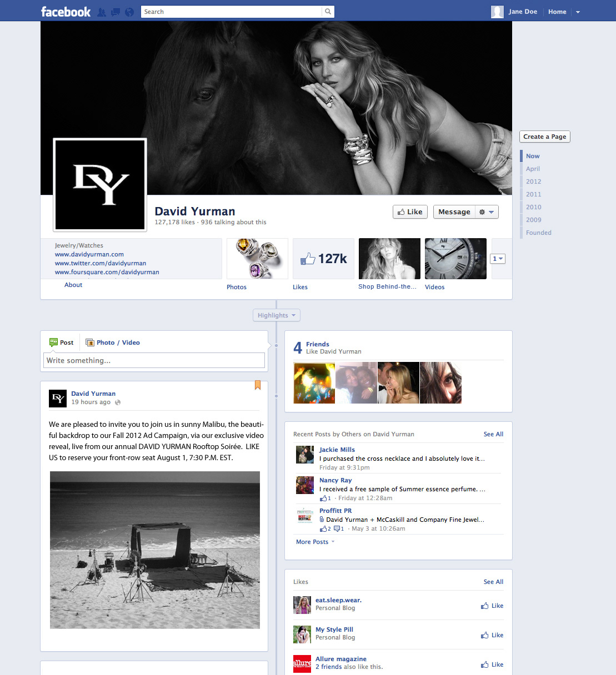616x675 pixels.
Task: Open Proffitt PR profile link
Action: tap(335, 511)
